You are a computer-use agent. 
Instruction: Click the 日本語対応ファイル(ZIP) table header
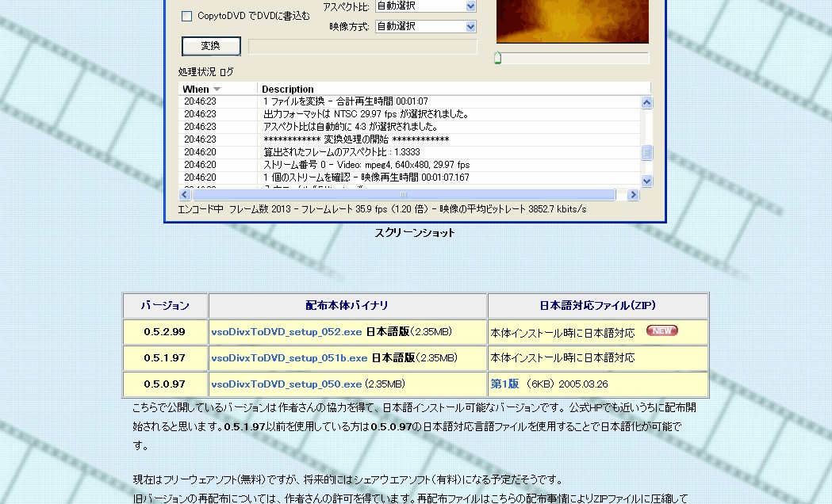598,306
